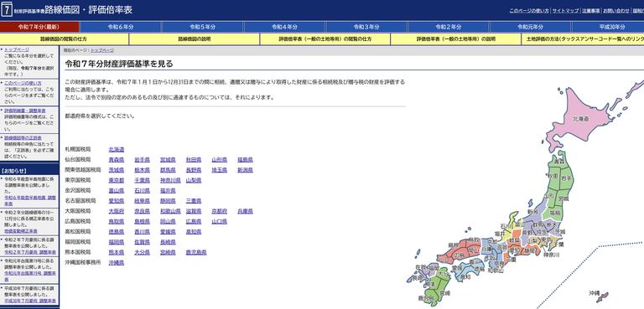Click the 令和7年分財産評価基準を見る heading
The width and height of the screenshot is (644, 309).
tap(119, 64)
